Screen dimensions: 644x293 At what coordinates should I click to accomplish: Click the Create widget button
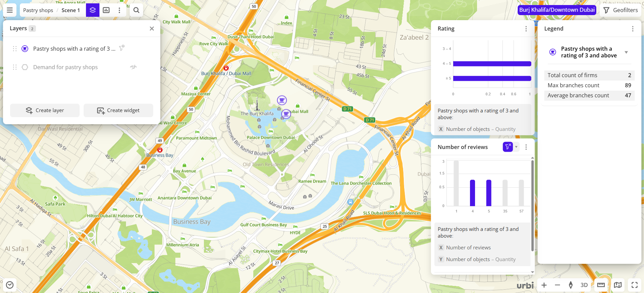tap(118, 110)
